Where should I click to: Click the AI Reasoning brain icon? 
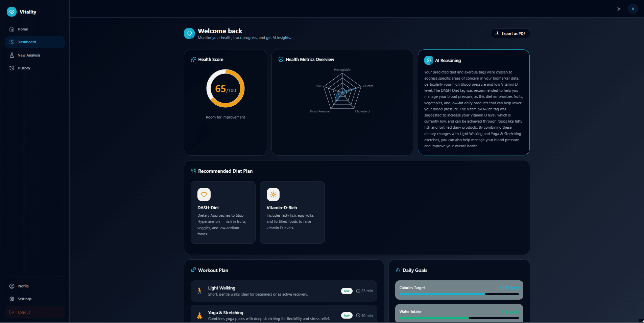[x=429, y=60]
